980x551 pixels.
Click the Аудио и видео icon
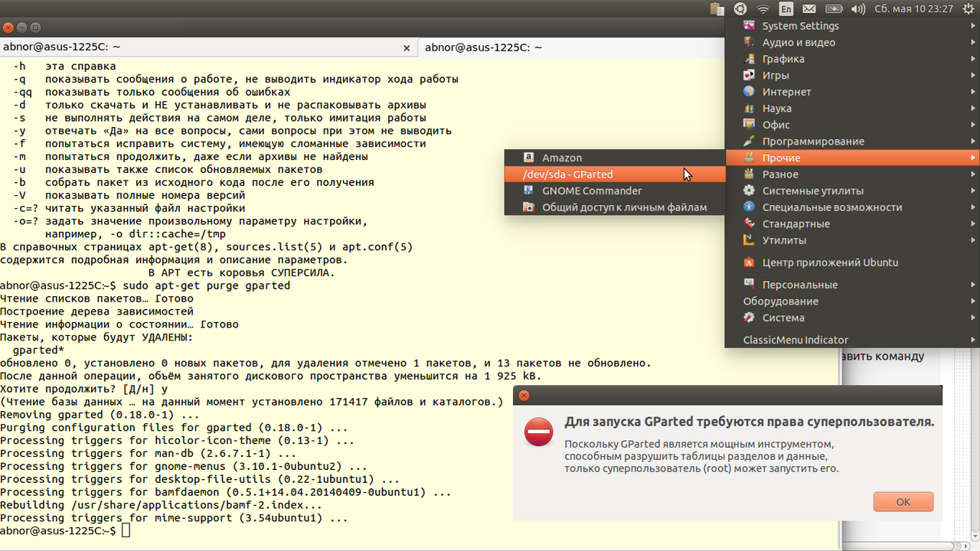(749, 42)
